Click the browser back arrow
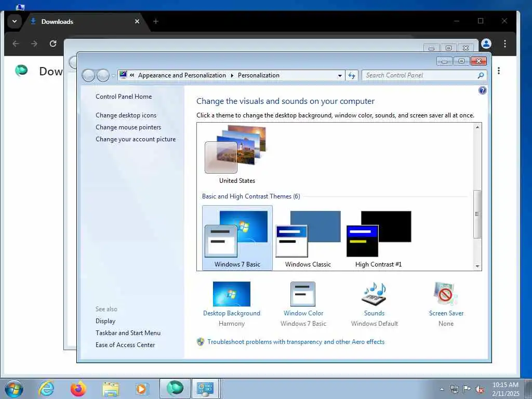Viewport: 532px width, 399px height. tap(16, 44)
